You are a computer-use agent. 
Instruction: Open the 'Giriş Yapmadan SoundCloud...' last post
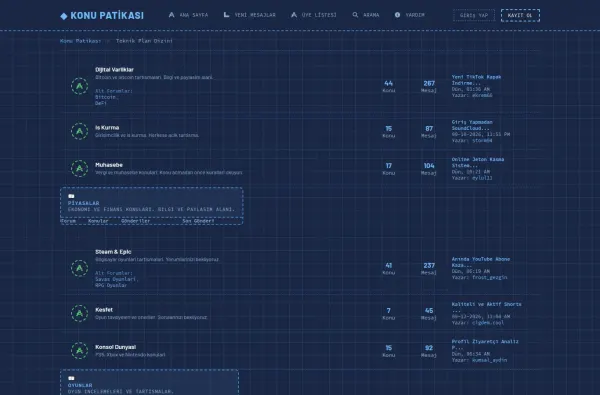click(x=472, y=125)
